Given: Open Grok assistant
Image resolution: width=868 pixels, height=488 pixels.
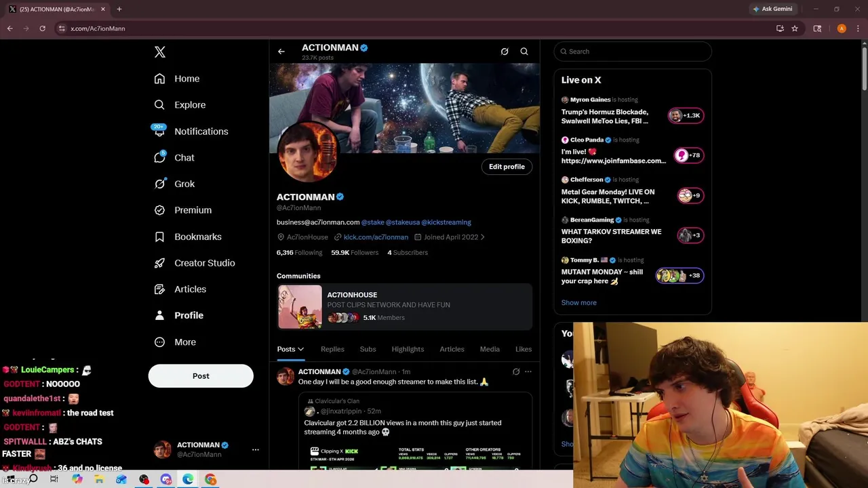Looking at the screenshot, I should 174,184.
